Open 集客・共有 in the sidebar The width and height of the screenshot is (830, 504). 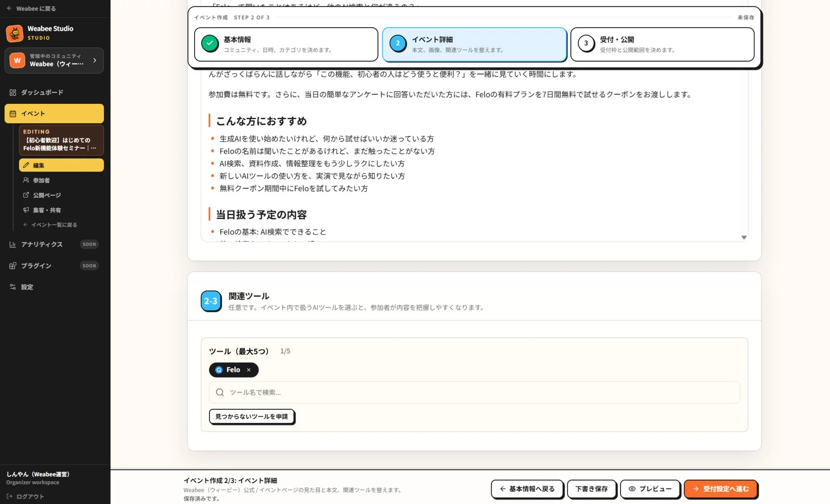click(61, 210)
